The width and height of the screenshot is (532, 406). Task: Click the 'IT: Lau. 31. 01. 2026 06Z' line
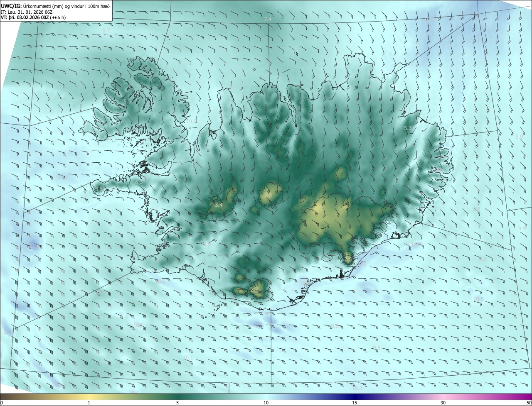tap(27, 12)
